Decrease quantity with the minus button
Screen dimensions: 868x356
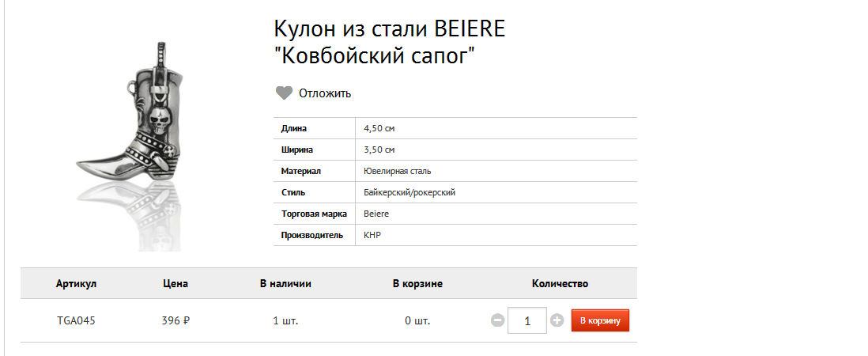498,320
